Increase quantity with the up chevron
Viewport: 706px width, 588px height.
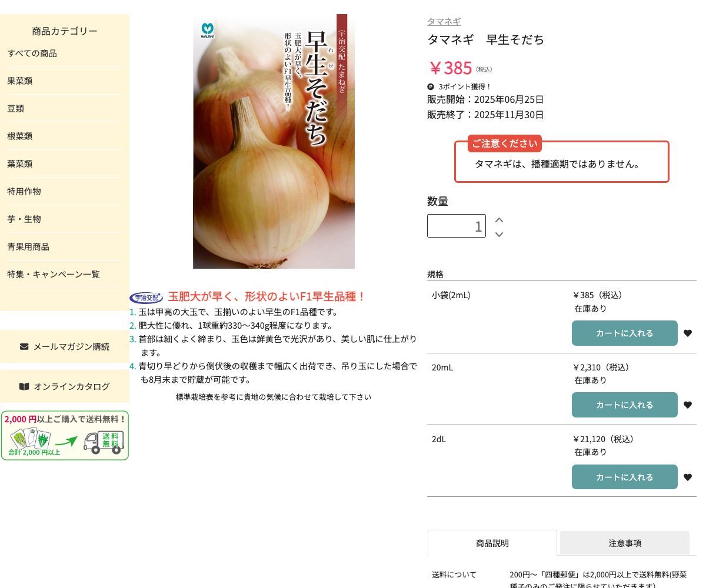point(499,219)
